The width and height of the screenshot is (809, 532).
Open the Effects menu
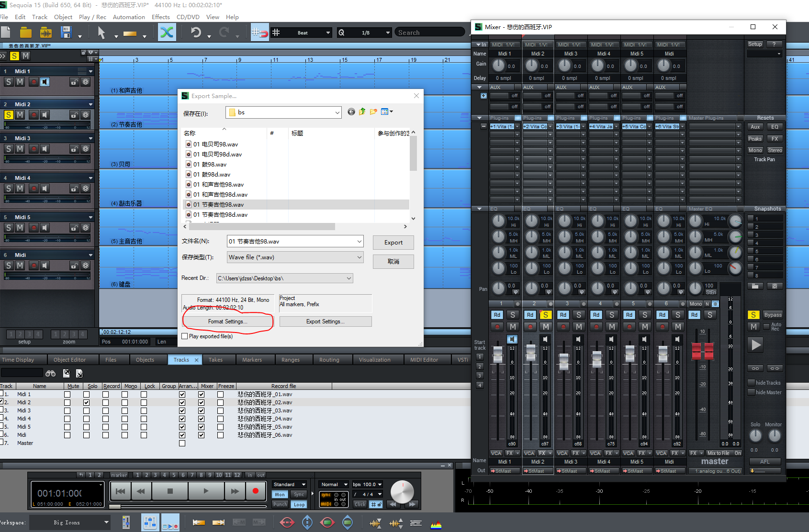(161, 17)
